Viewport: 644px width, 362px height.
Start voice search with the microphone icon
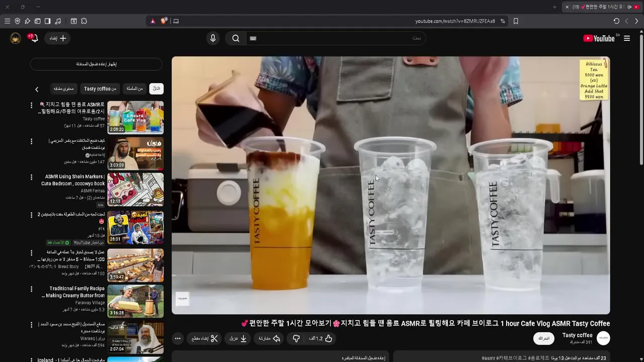pos(213,38)
